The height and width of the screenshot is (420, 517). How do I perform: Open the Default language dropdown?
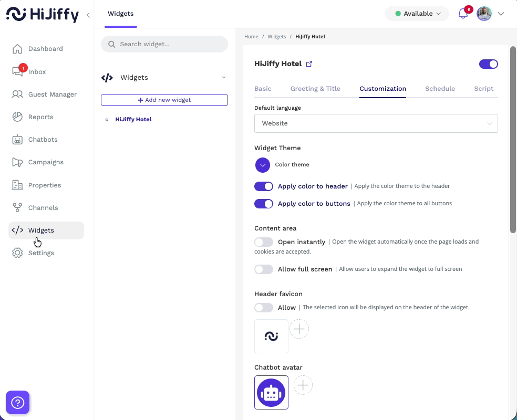(x=376, y=123)
